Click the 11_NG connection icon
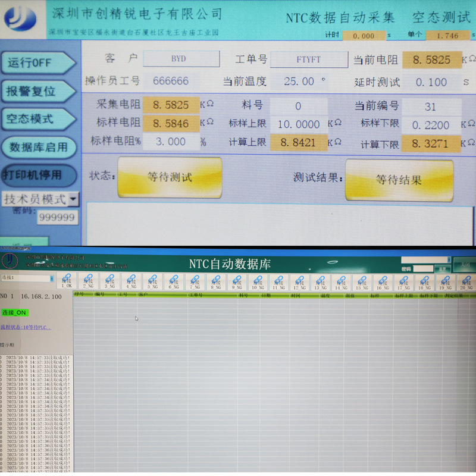The width and height of the screenshot is (476, 476). coord(278,281)
